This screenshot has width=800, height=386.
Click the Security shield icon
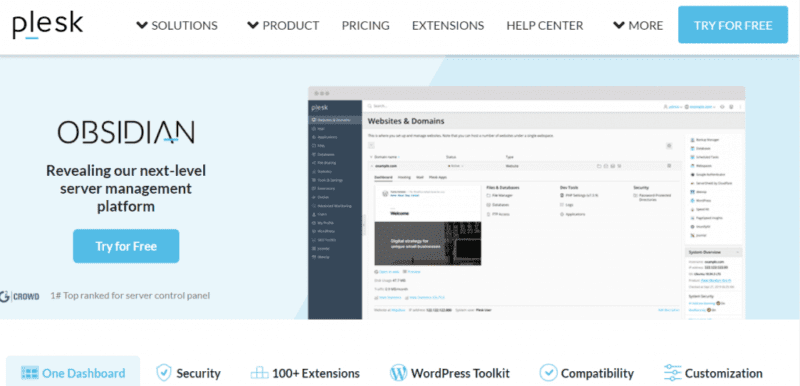[163, 373]
